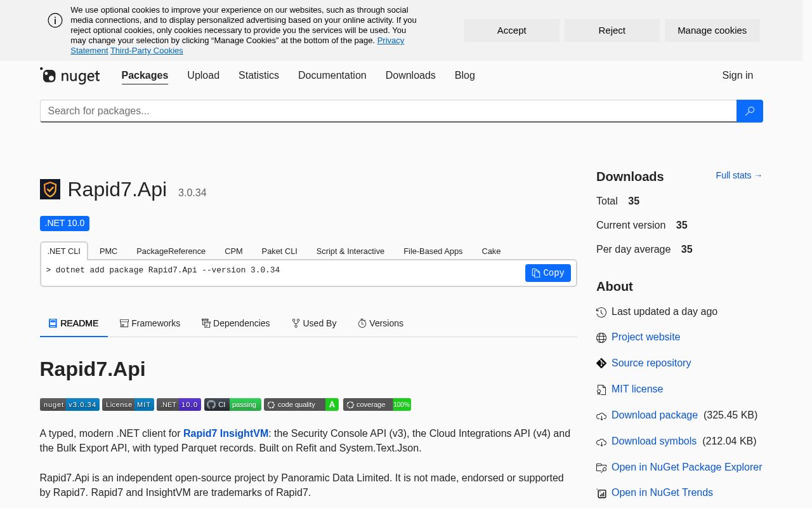This screenshot has height=508, width=812.
Task: Click the Sign in link
Action: point(737,76)
